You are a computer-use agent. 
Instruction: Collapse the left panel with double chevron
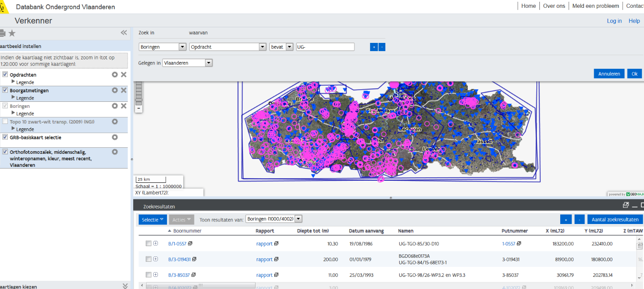tap(124, 32)
